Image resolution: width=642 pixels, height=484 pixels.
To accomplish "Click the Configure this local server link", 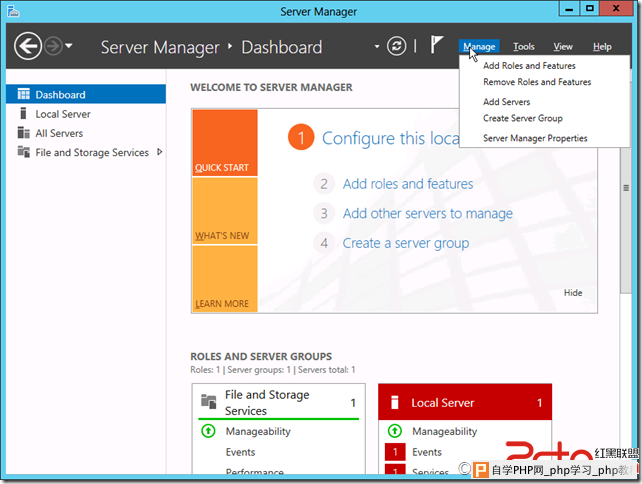I will 391,138.
